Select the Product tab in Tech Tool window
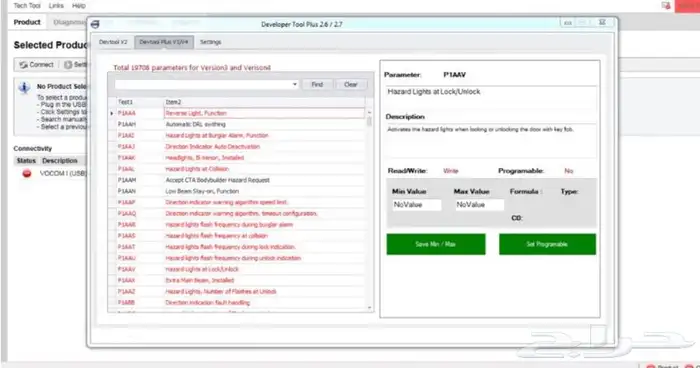This screenshot has height=368, width=700. [x=27, y=22]
